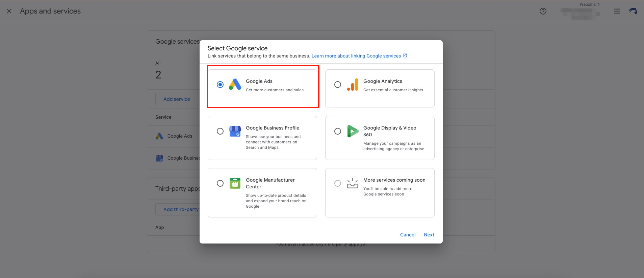Click the Google Analytics bar chart logo
Screen dimensions: 644x278
point(353,85)
